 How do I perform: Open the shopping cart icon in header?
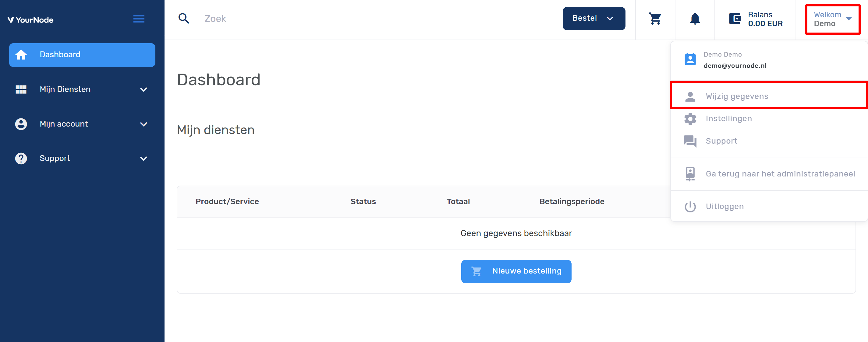pyautogui.click(x=655, y=19)
